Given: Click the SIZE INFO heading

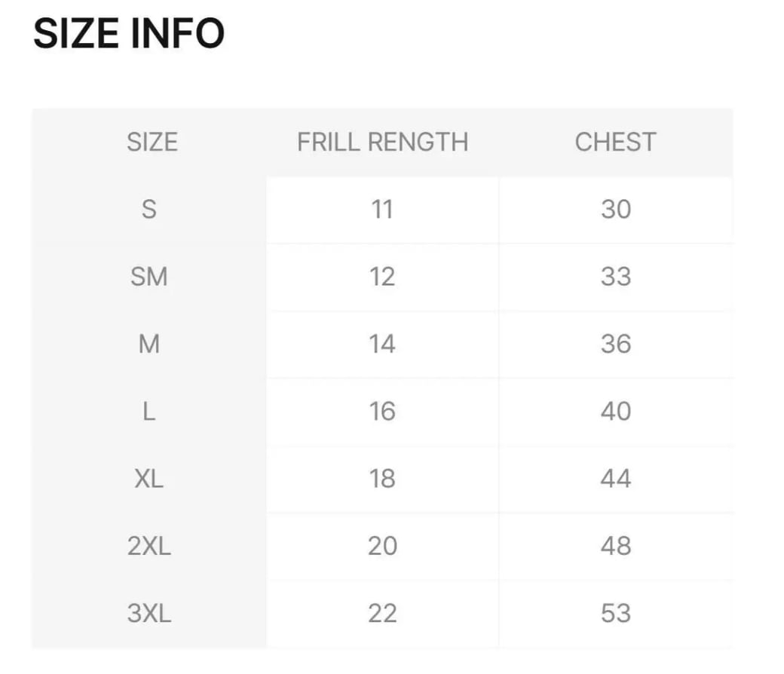Looking at the screenshot, I should pyautogui.click(x=129, y=34).
